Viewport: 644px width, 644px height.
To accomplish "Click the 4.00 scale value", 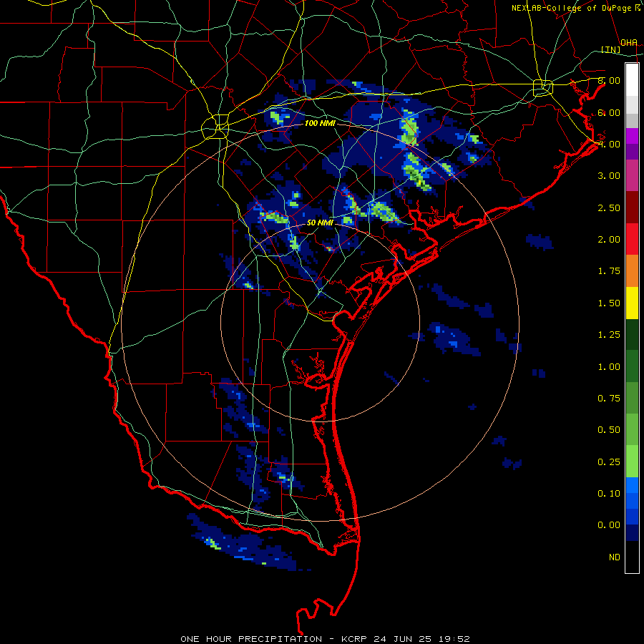I will (609, 144).
